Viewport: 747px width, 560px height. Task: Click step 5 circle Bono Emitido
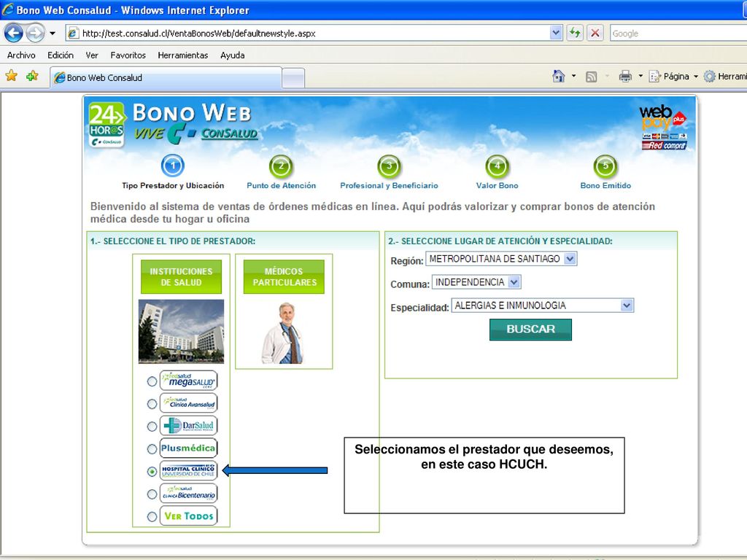605,166
